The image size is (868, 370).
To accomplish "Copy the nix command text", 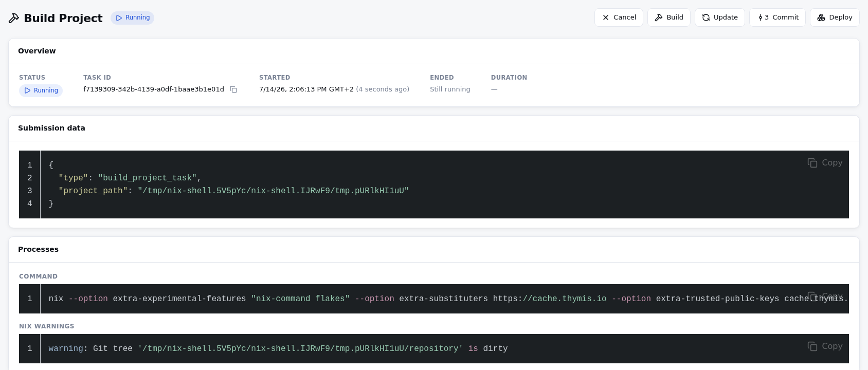I will click(x=825, y=297).
